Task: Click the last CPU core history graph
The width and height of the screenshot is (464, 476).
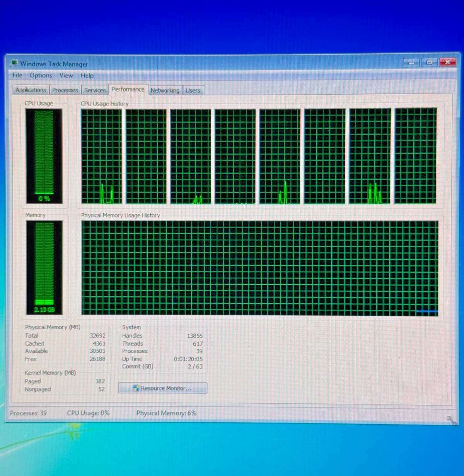Action: (x=415, y=156)
